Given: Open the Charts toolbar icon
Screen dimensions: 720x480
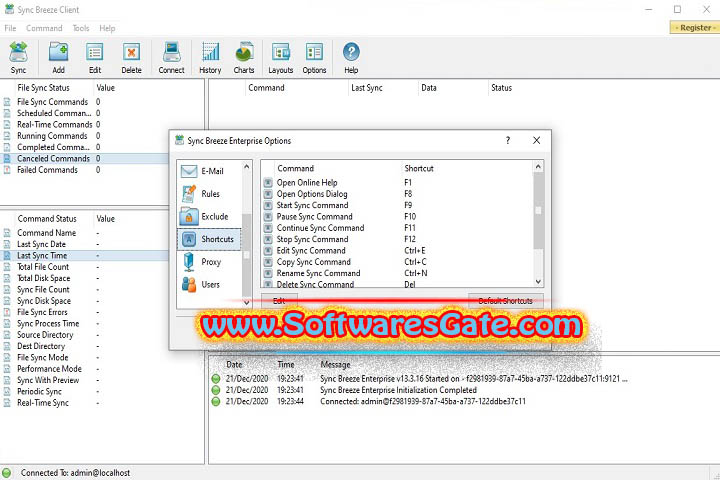Looking at the screenshot, I should (244, 57).
